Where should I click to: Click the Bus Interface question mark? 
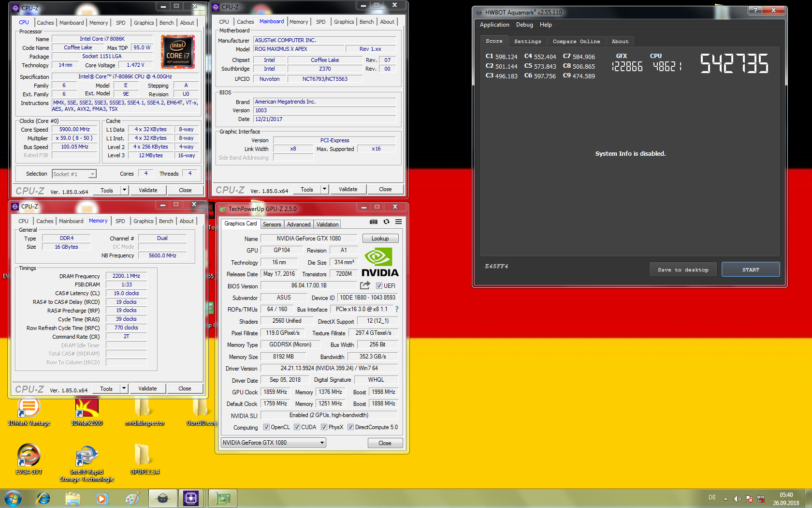point(397,309)
